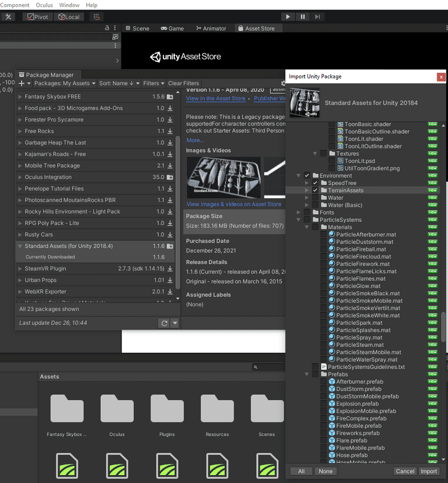
Task: Click the All button in import dialog
Action: pos(301,471)
